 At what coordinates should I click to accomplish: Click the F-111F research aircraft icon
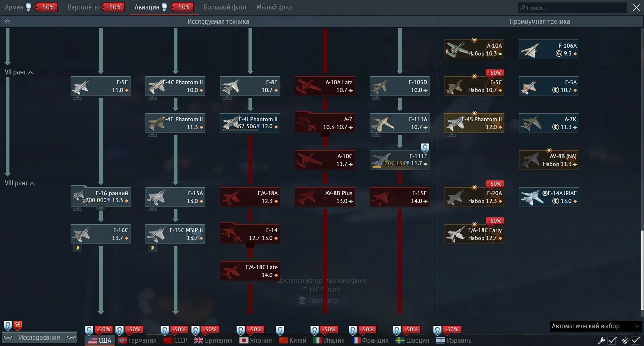(x=380, y=160)
